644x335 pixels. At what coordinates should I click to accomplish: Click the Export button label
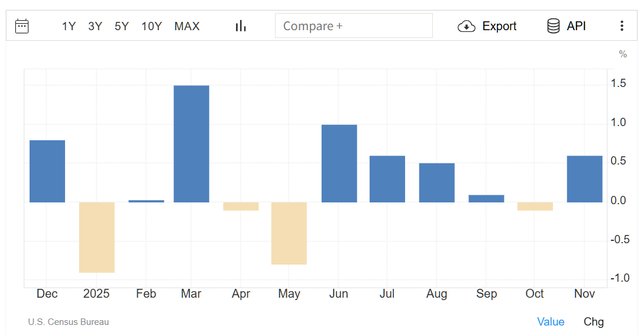coord(499,26)
